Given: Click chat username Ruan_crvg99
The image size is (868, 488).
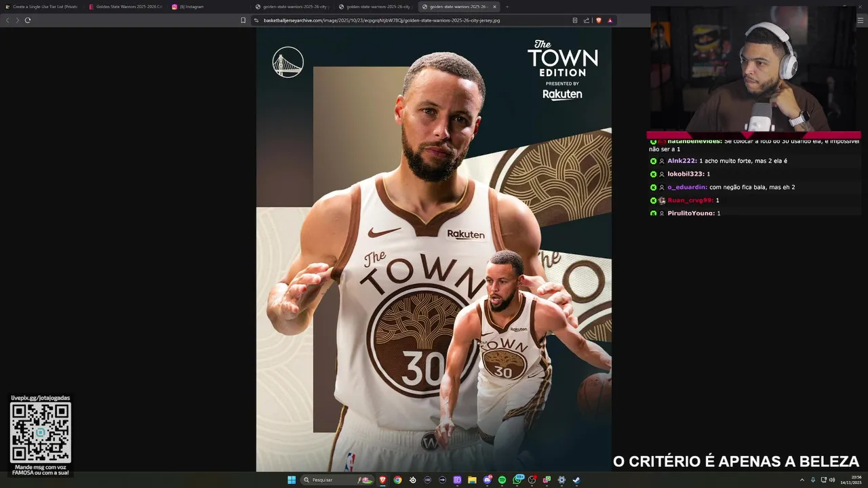Looking at the screenshot, I should point(690,200).
